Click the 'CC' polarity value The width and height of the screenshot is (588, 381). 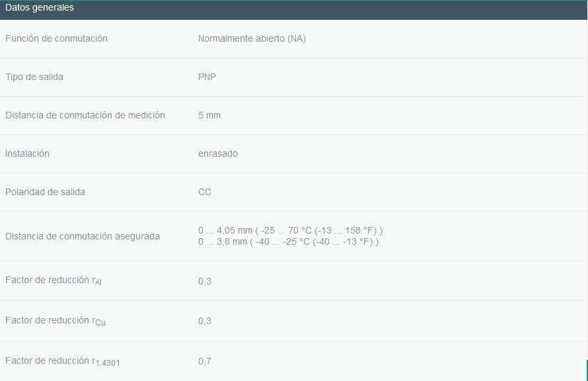point(205,192)
